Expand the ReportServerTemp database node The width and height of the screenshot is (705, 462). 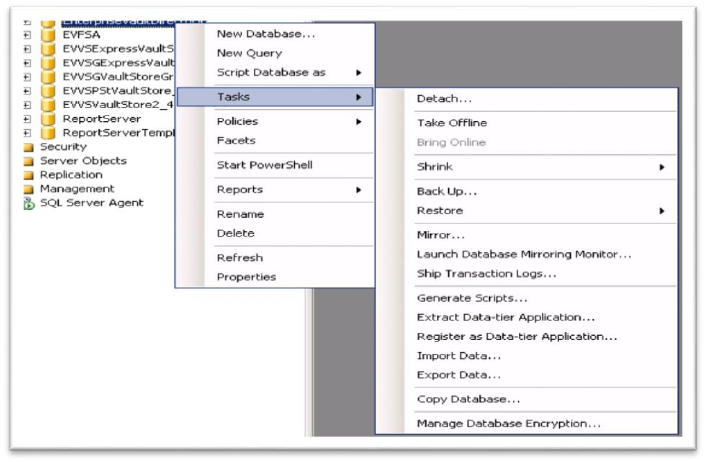coord(27,133)
